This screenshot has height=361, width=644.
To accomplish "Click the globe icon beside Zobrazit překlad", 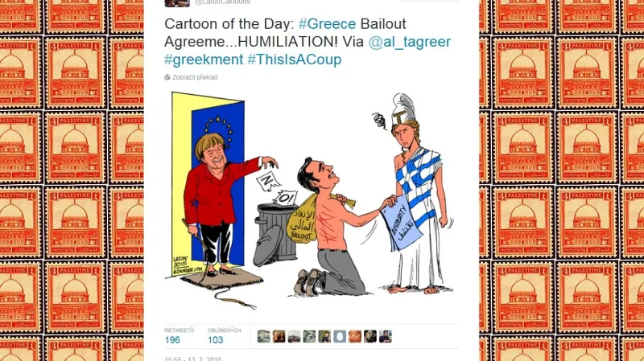I will [167, 77].
